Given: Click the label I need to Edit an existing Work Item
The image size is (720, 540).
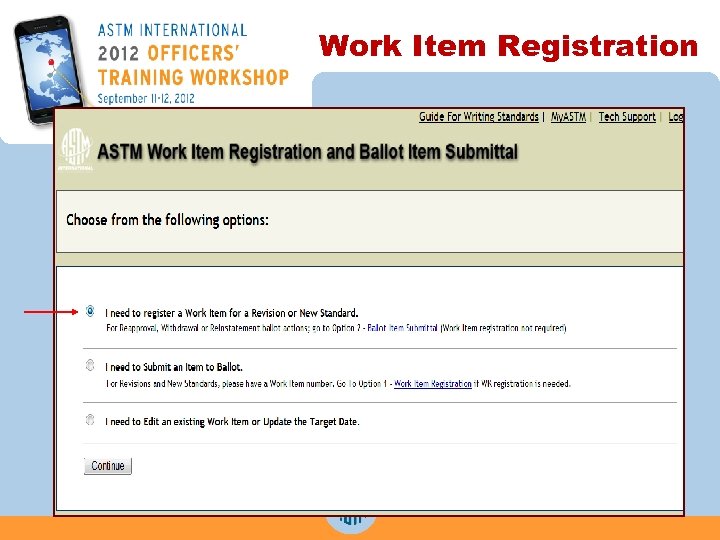Looking at the screenshot, I should click(x=232, y=422).
